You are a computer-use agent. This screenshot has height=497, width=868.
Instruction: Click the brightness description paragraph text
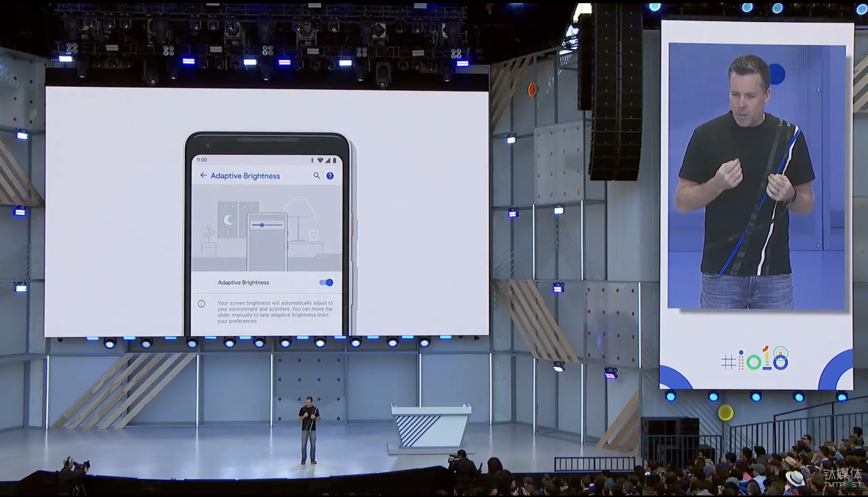(x=275, y=312)
